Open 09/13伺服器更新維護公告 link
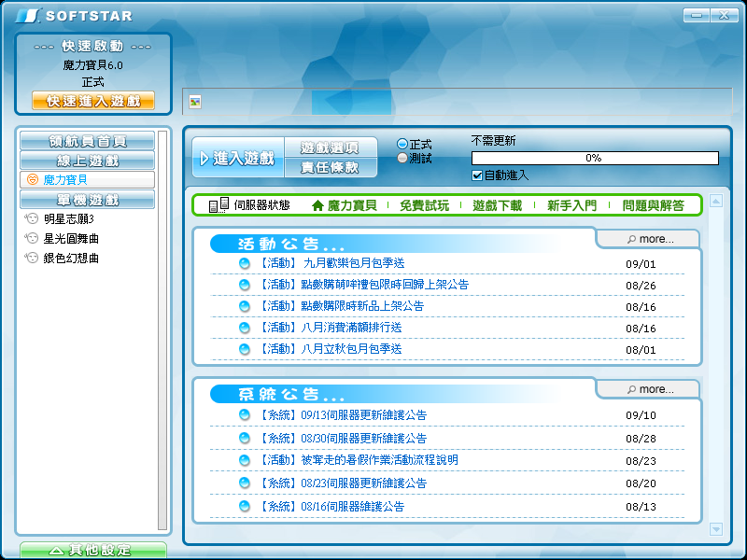747x560 pixels. 342,414
